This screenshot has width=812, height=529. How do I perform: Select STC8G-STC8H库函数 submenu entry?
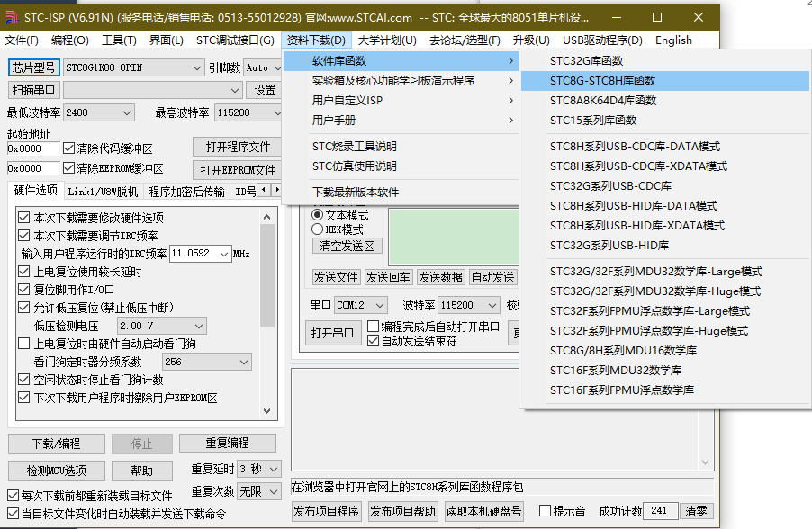[665, 81]
